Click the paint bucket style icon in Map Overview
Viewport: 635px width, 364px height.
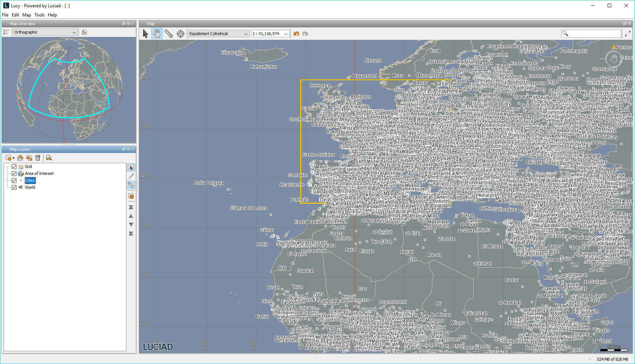[x=84, y=32]
